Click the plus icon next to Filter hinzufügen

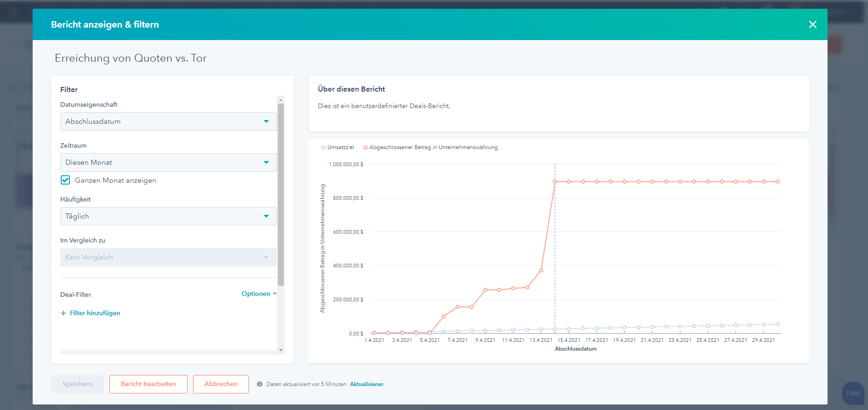point(63,313)
